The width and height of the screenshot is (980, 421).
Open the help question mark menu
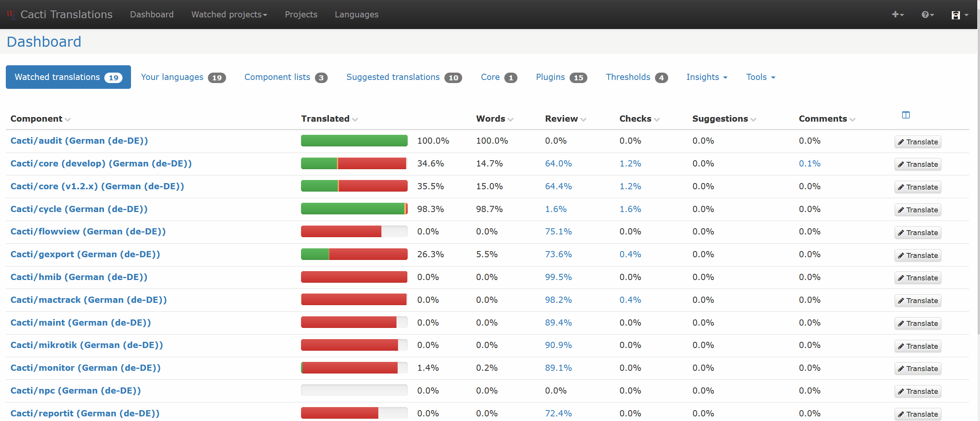pyautogui.click(x=927, y=15)
